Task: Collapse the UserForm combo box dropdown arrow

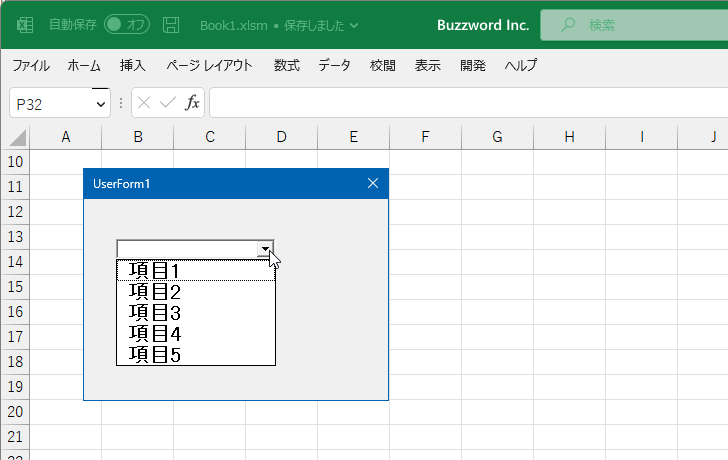Action: (264, 249)
